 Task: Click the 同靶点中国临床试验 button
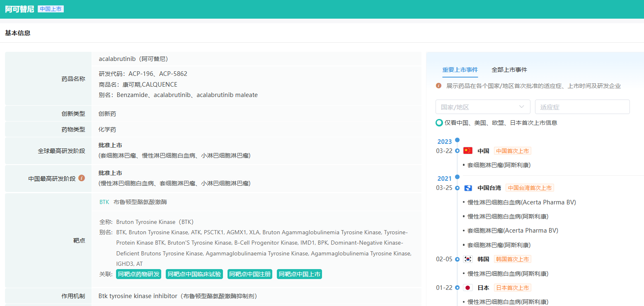(194, 274)
